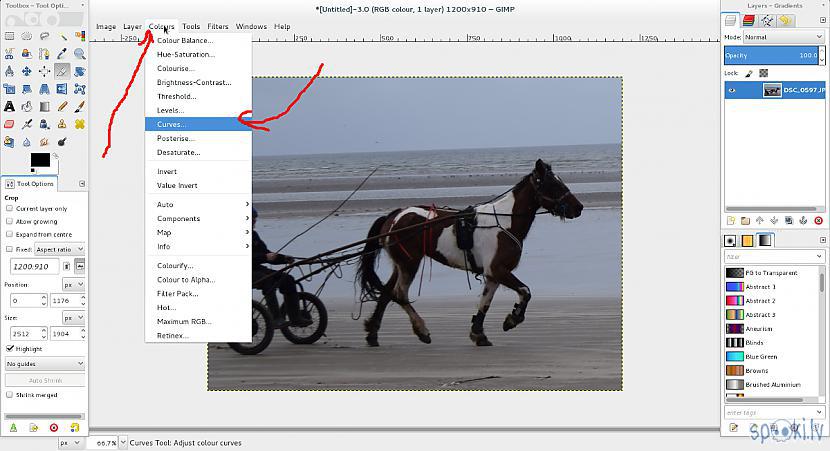Select the Pencil tool

click(x=62, y=106)
